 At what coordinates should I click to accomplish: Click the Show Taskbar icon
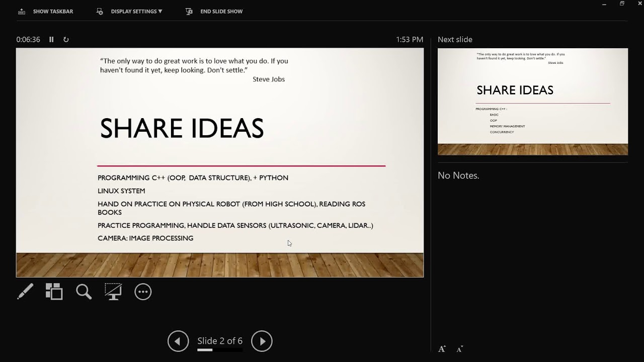[x=21, y=11]
